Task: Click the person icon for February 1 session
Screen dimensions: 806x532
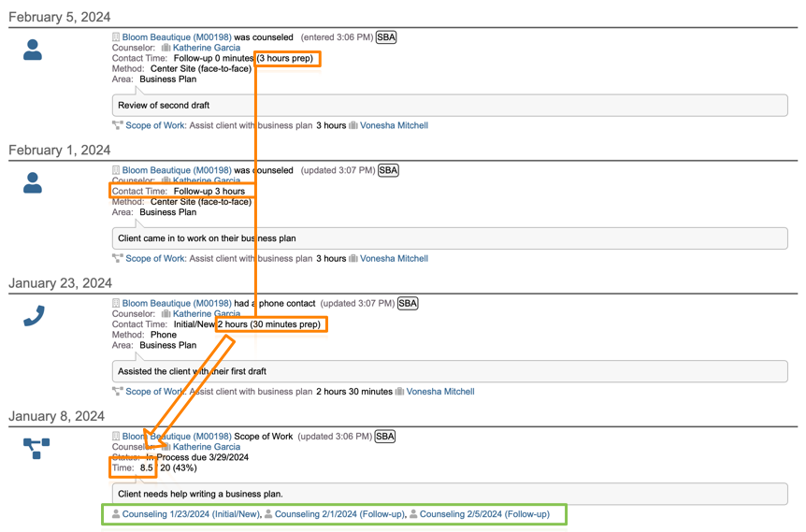Action: coord(33,183)
